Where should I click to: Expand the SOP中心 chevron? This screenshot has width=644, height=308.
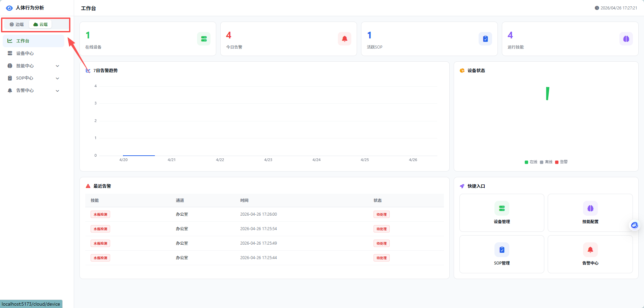(x=58, y=79)
